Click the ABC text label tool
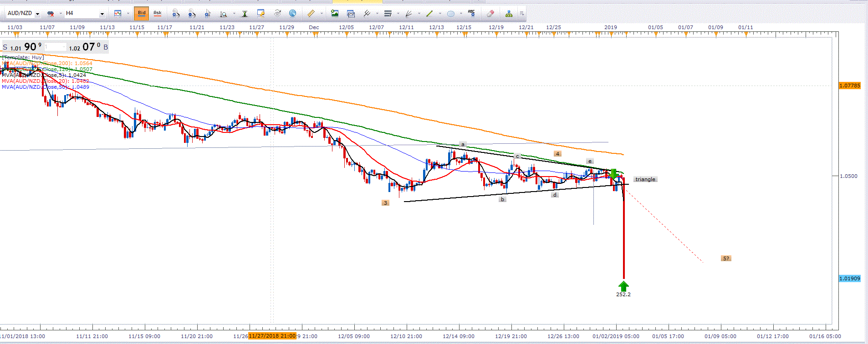This screenshot has height=344, width=868. tap(471, 14)
